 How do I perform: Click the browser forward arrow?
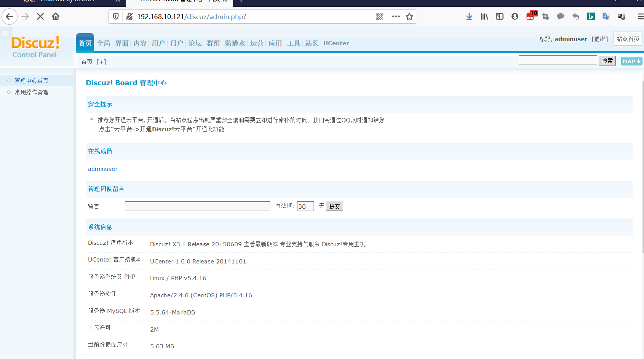tap(25, 17)
